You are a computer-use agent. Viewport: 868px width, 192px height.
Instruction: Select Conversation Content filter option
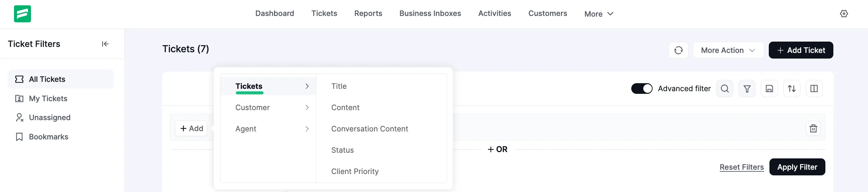click(369, 129)
